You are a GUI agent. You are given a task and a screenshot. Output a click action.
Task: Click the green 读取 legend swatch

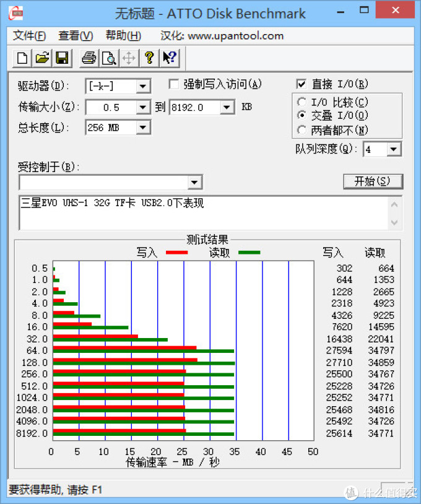tap(250, 253)
